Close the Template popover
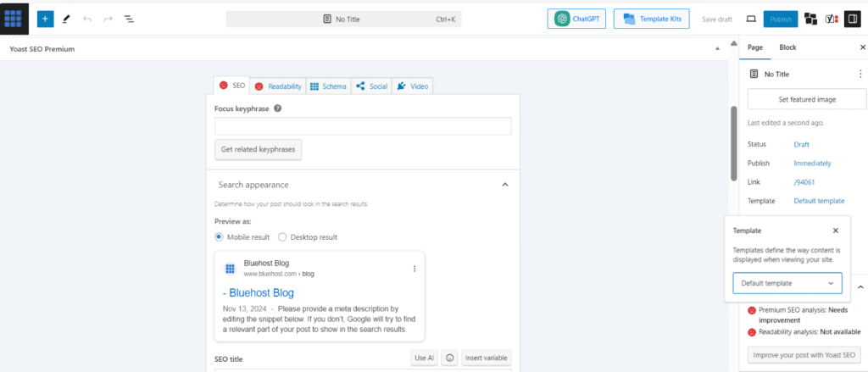Viewport: 868px width, 372px height. [x=836, y=230]
